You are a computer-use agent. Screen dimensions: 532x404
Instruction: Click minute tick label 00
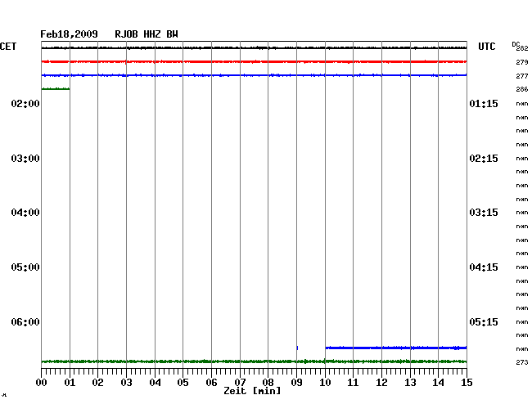point(42,383)
